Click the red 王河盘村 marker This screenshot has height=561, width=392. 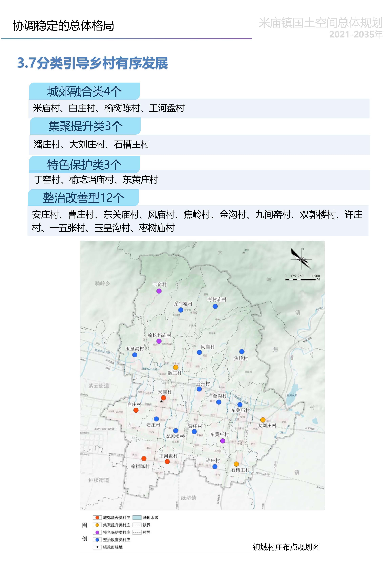[x=167, y=461]
